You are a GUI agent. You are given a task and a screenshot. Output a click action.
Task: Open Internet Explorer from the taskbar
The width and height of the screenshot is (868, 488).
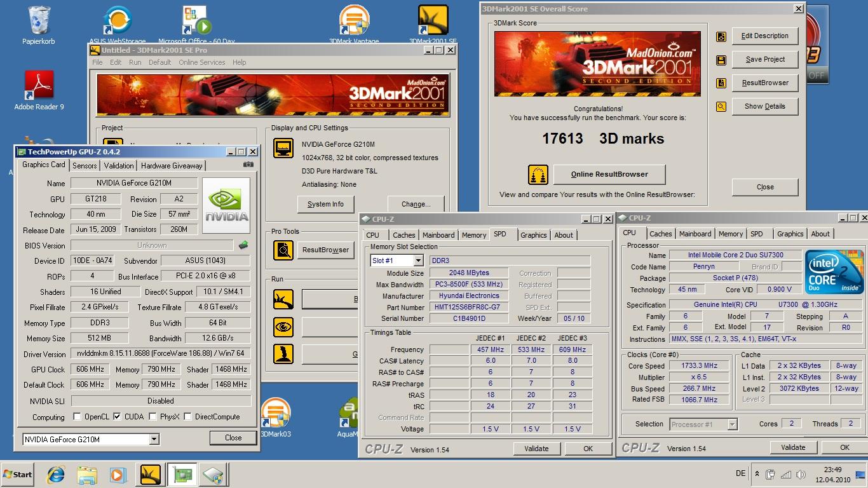(56, 474)
